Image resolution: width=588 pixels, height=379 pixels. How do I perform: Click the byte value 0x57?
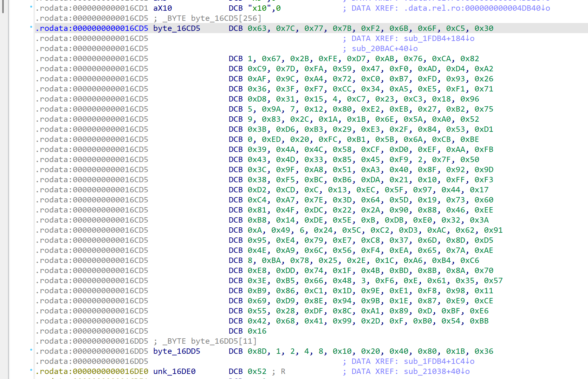tap(493, 281)
